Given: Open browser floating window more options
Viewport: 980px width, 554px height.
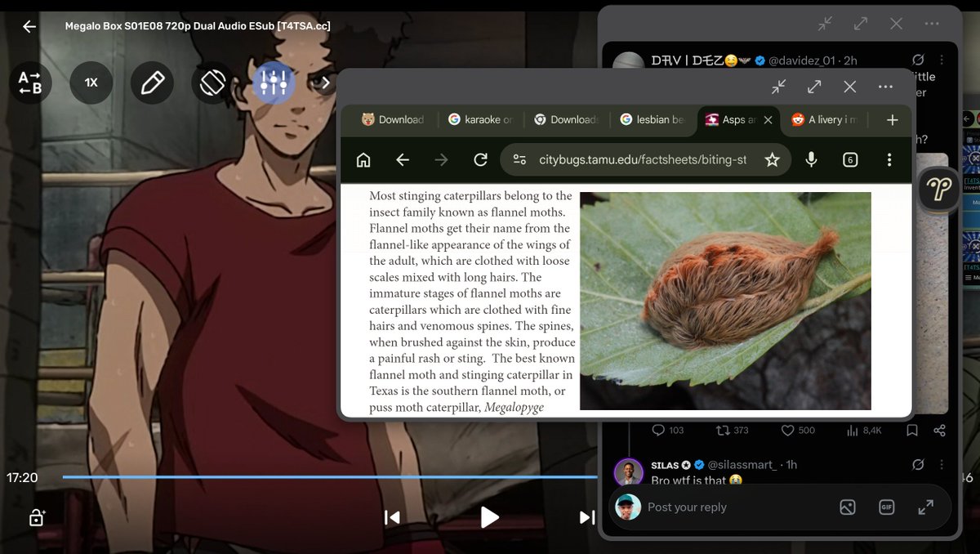Looking at the screenshot, I should [885, 86].
